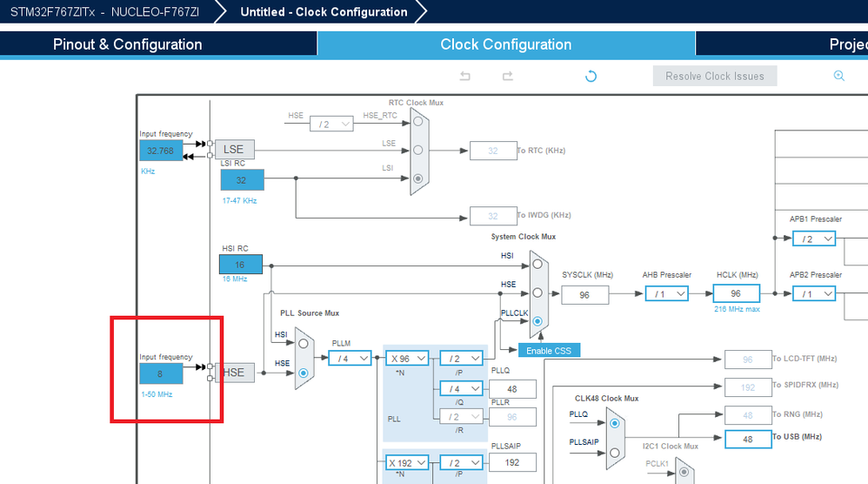Open the Project Manager tab

(782, 44)
